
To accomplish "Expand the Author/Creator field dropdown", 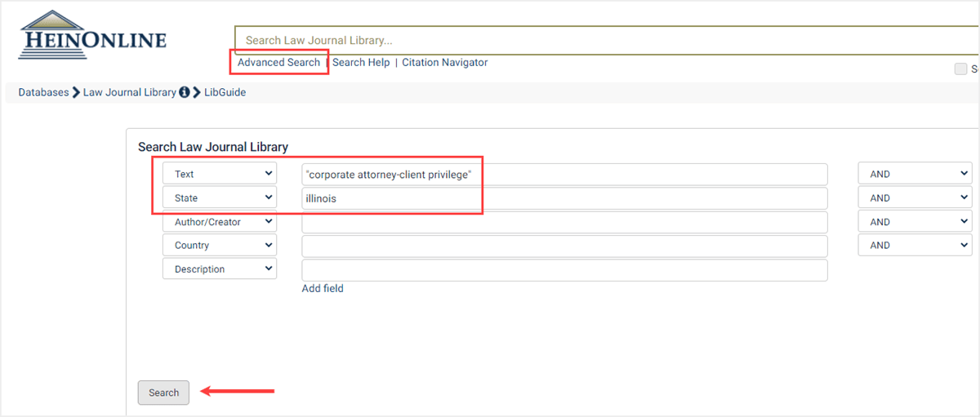I will (220, 222).
